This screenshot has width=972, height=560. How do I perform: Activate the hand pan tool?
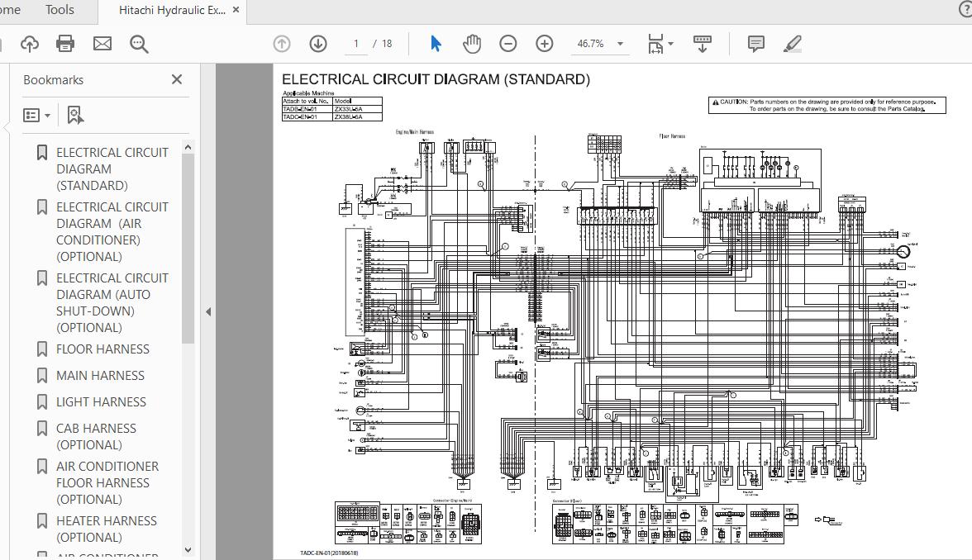472,44
